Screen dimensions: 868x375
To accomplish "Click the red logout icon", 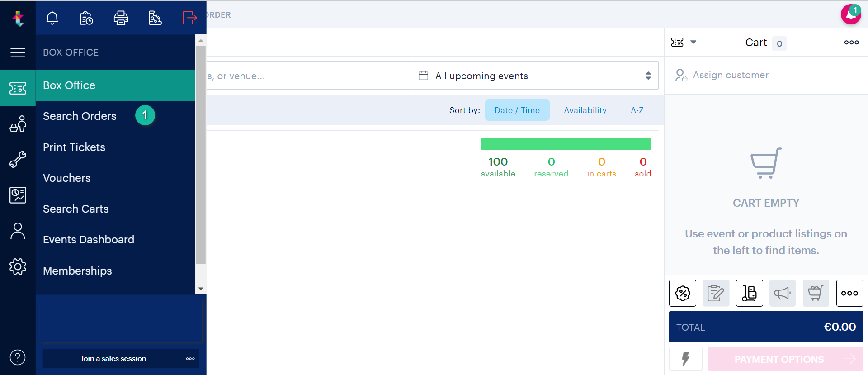I will coord(189,18).
